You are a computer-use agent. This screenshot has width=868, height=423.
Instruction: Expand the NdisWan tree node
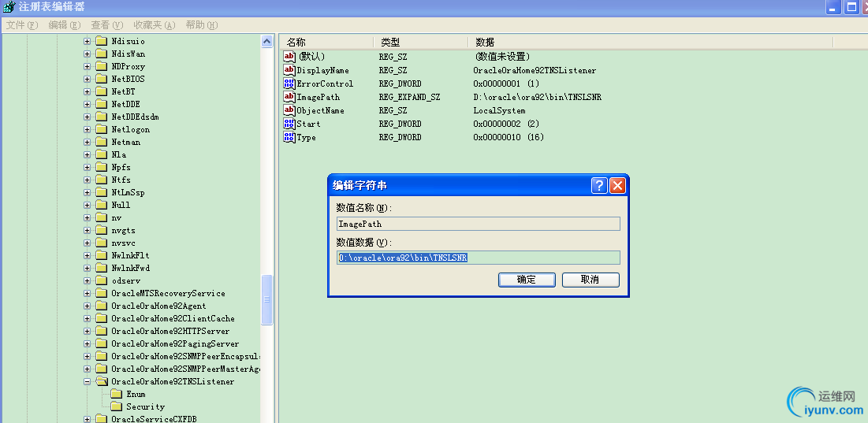[x=87, y=54]
